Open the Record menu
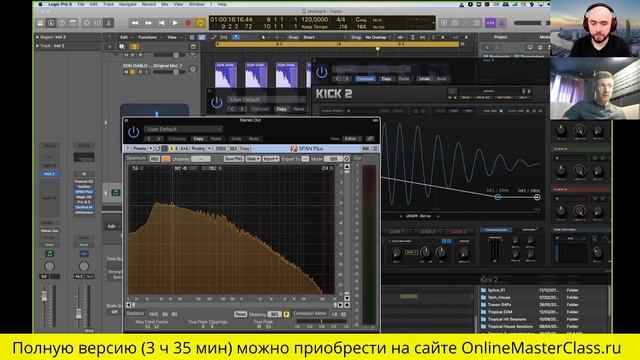Viewport: 640px width, 360px height. pyautogui.click(x=149, y=4)
